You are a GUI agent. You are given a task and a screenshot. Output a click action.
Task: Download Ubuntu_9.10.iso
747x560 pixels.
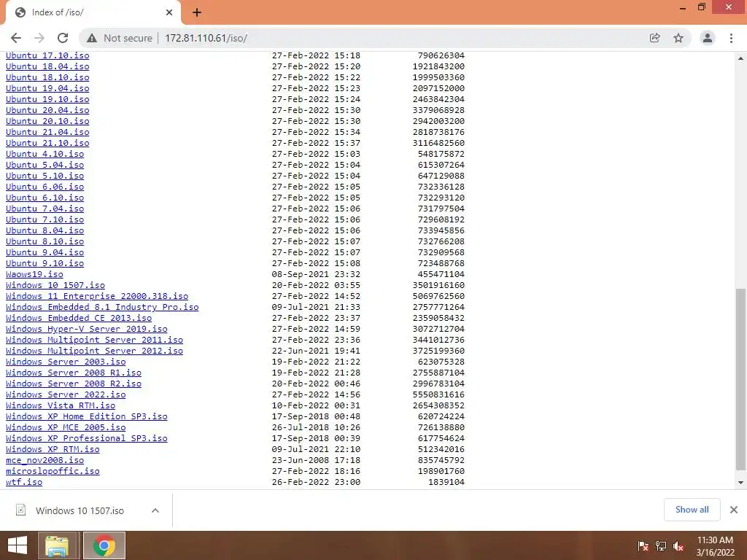pyautogui.click(x=44, y=264)
